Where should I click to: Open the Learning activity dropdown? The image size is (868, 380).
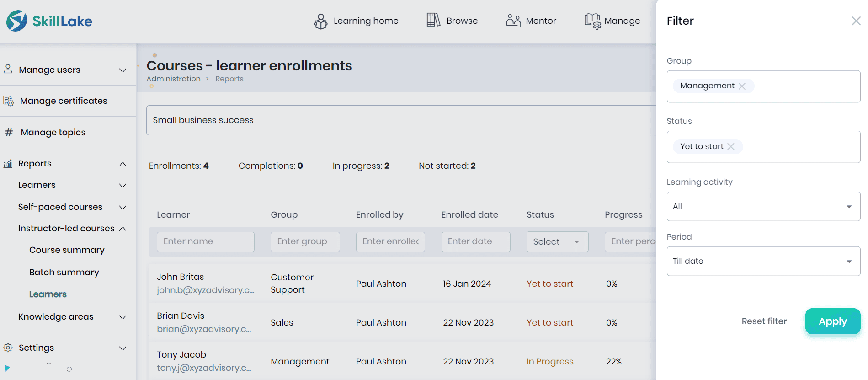(x=763, y=206)
